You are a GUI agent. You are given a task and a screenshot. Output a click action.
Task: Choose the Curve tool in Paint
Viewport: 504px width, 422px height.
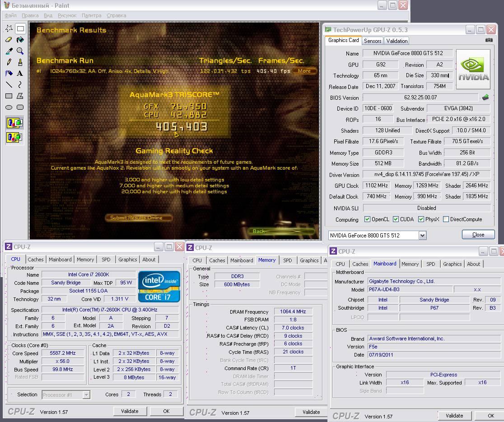click(20, 85)
